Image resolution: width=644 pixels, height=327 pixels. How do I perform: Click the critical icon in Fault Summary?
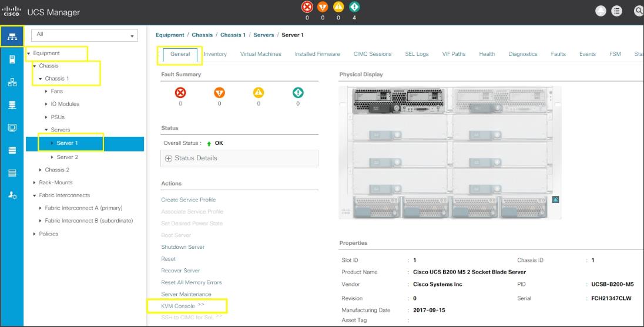(x=180, y=93)
